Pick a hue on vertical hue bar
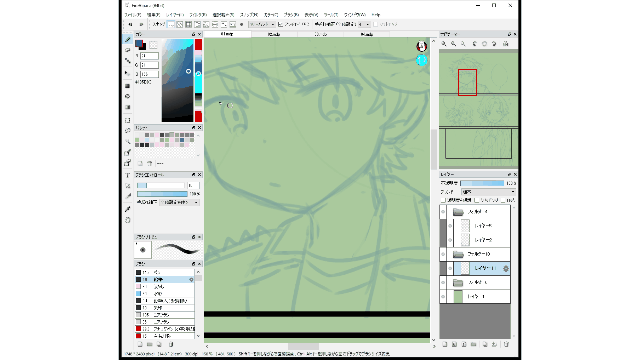Image resolution: width=640 pixels, height=360 pixels. [x=198, y=80]
